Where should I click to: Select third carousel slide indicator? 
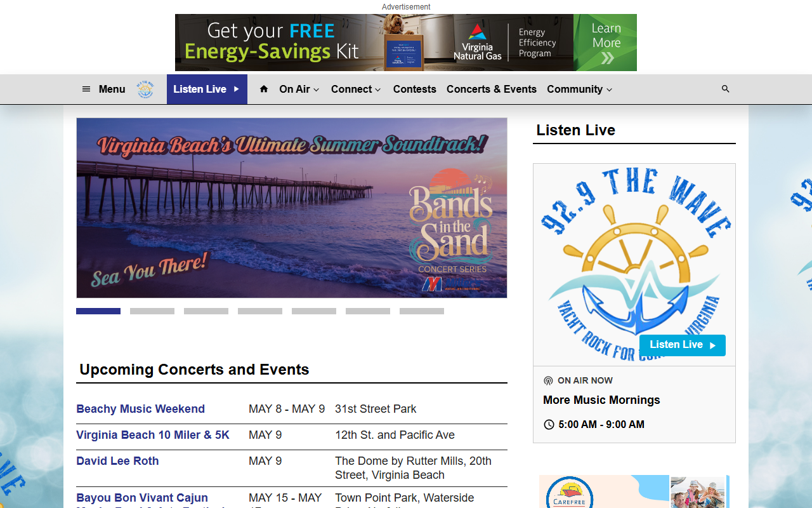pos(206,311)
